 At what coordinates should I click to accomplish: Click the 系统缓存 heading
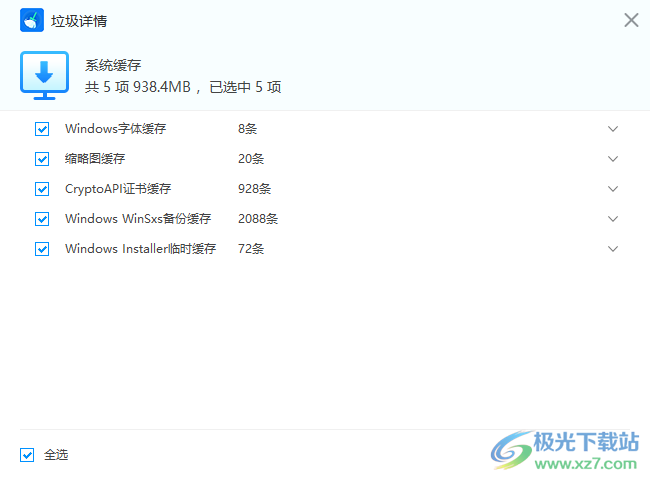[x=113, y=65]
